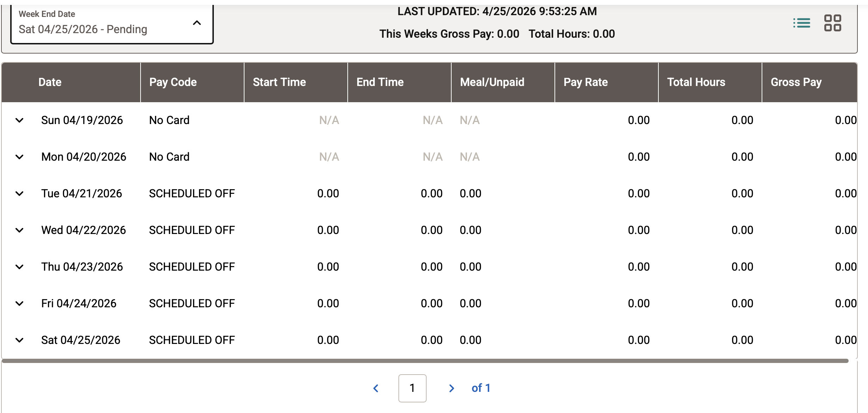Screen dimensions: 868x413
Task: Click the Gross Pay column header
Action: [x=810, y=82]
